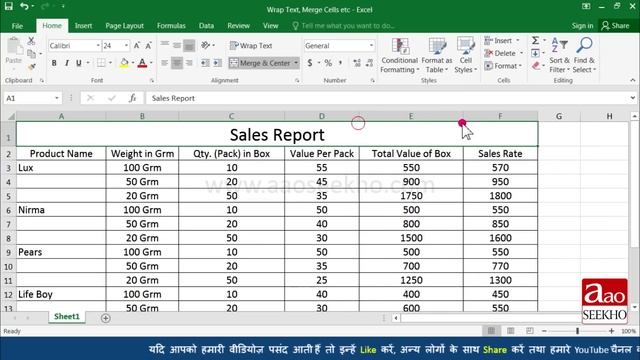This screenshot has height=360, width=640.
Task: Click the Fill down arrow icon
Action: pyautogui.click(x=535, y=53)
